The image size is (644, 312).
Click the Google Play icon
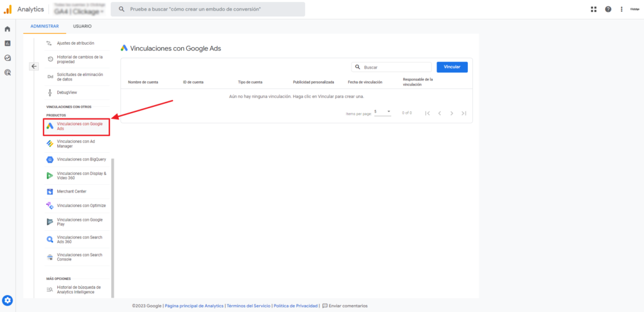(x=50, y=222)
